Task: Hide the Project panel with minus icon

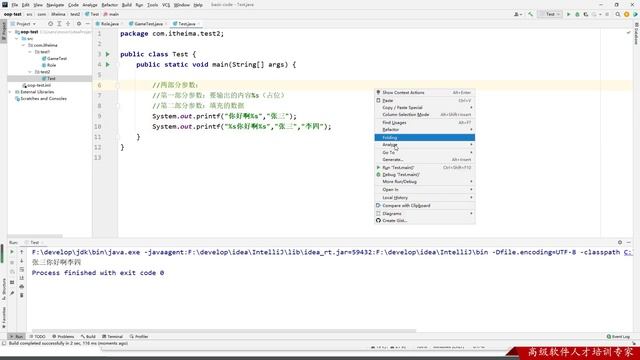Action: tap(87, 24)
